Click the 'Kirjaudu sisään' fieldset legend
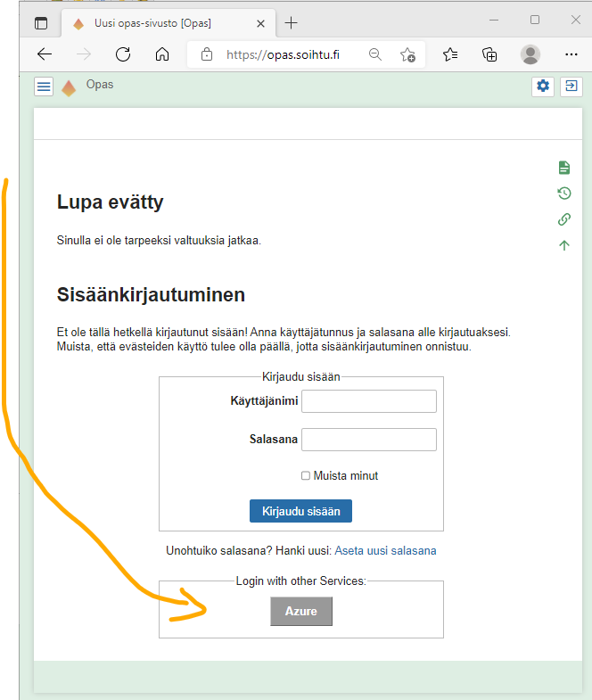The width and height of the screenshot is (592, 700). (301, 376)
